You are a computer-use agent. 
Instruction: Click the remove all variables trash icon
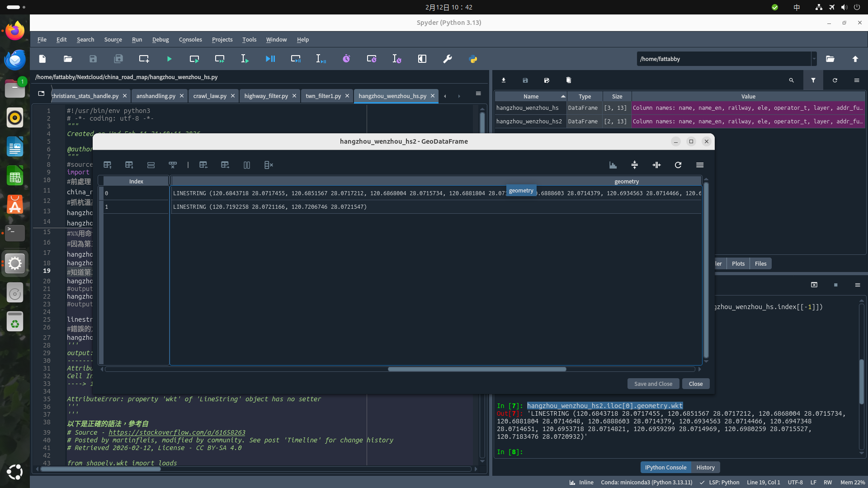tap(568, 80)
